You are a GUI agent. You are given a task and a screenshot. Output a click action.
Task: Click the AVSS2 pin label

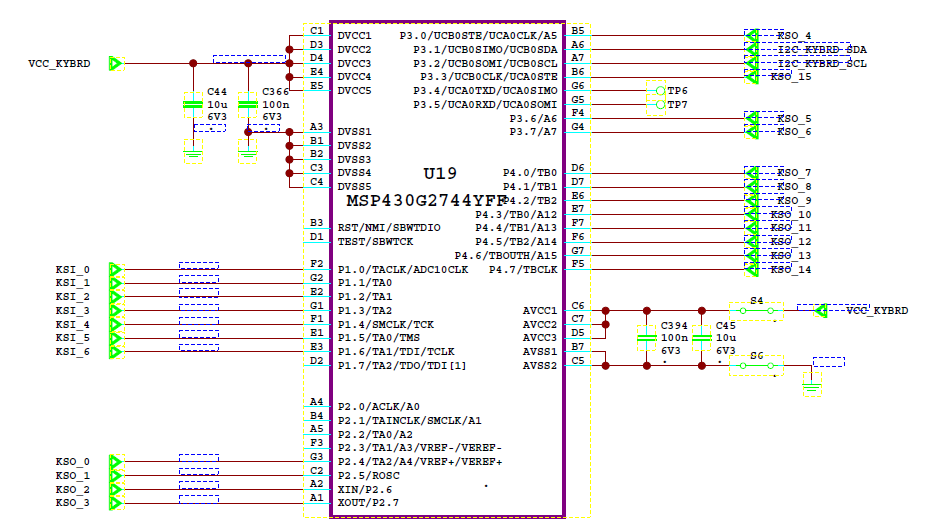540,365
